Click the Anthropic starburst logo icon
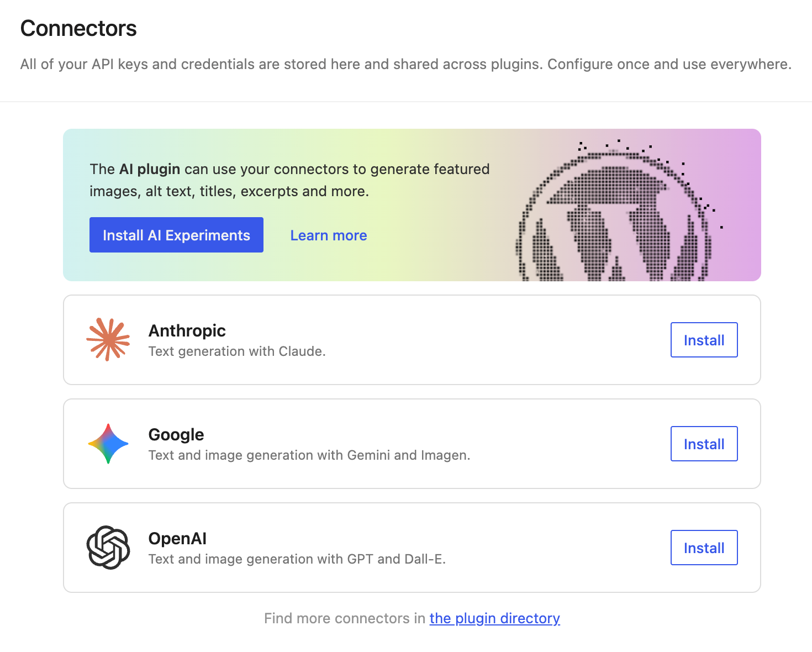This screenshot has height=652, width=812. click(x=108, y=340)
